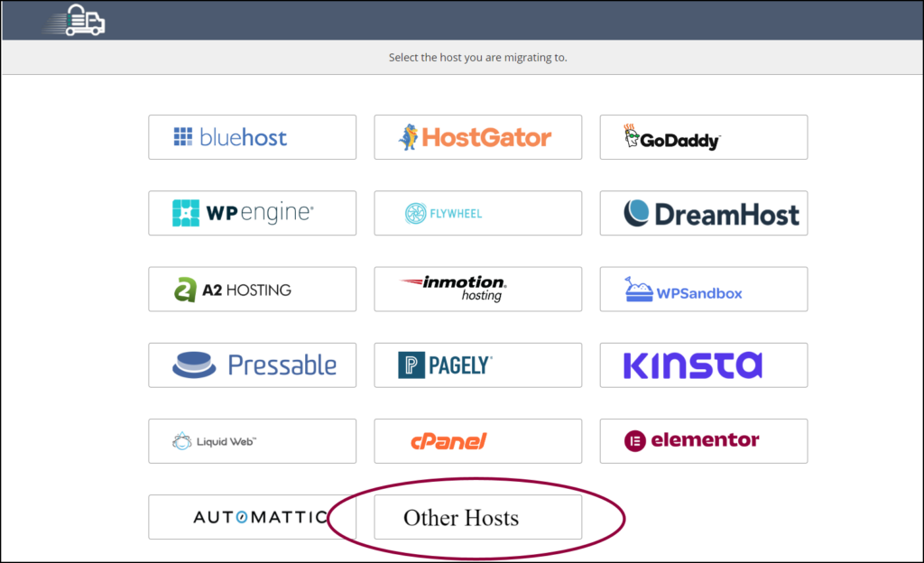The height and width of the screenshot is (563, 924).
Task: Click the Elementor round E icon
Action: 635,441
